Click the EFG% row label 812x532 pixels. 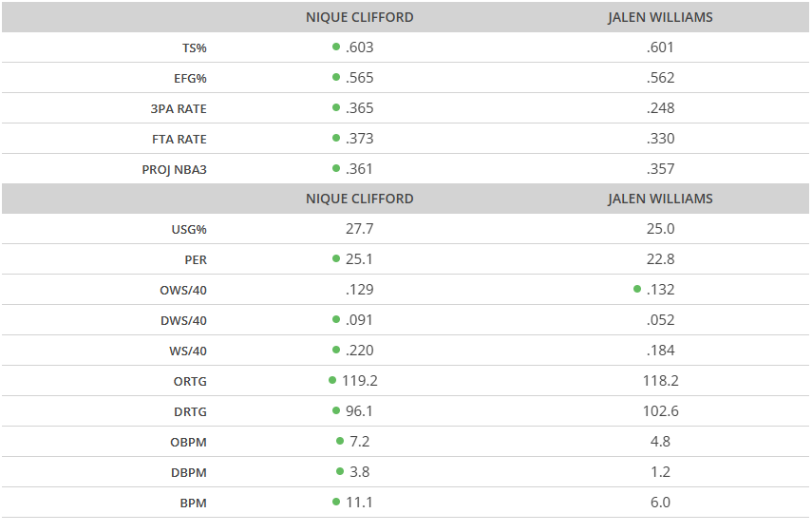190,79
